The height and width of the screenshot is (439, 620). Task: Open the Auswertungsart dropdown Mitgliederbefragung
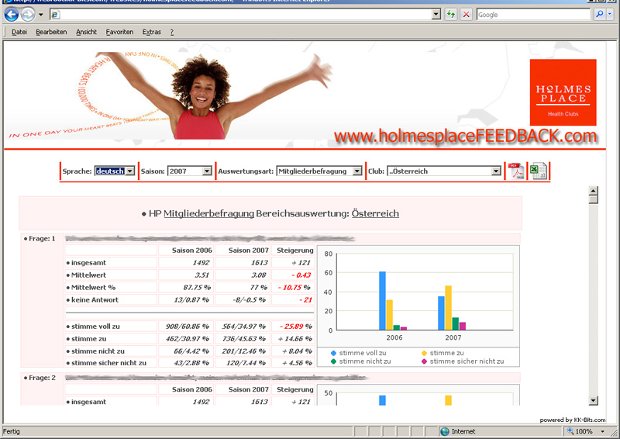[x=319, y=171]
